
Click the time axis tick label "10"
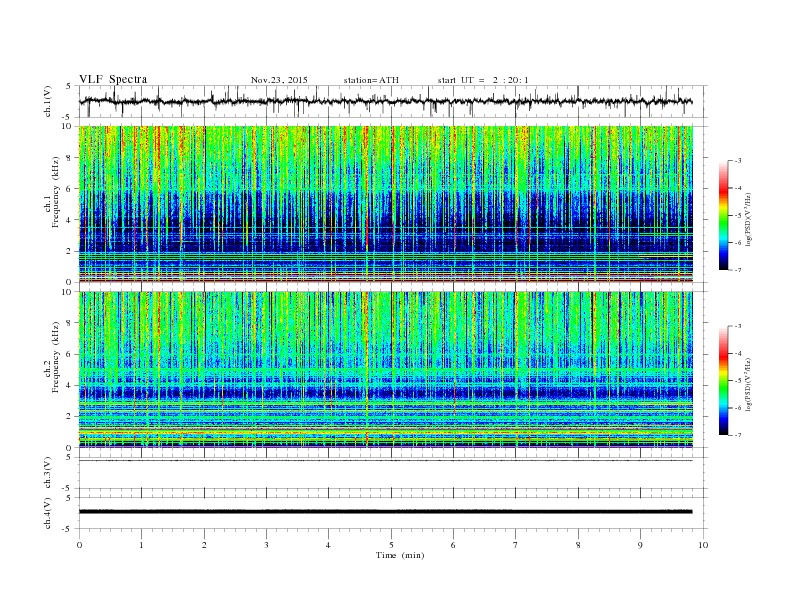[x=703, y=545]
